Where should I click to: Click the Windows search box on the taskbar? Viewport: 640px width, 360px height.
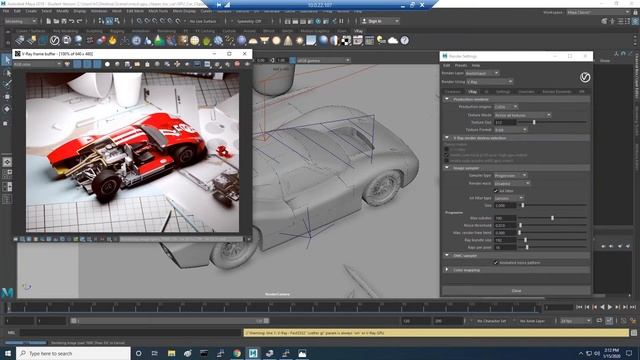[x=73, y=353]
